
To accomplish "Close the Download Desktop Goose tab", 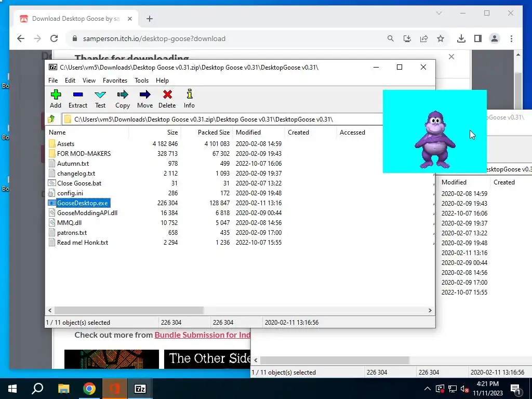I will [x=129, y=19].
